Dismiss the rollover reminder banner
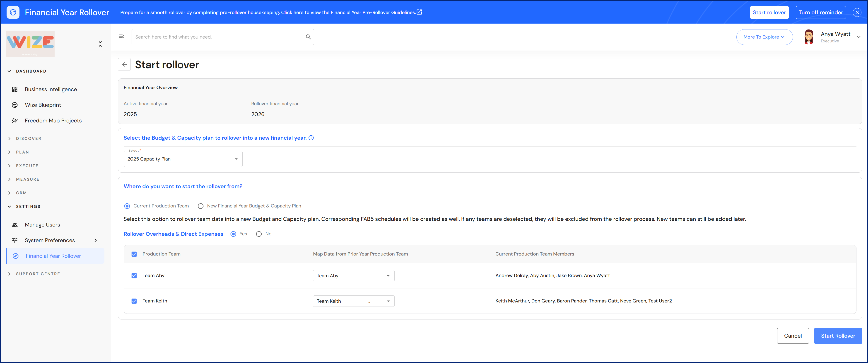Image resolution: width=868 pixels, height=363 pixels. pyautogui.click(x=857, y=12)
